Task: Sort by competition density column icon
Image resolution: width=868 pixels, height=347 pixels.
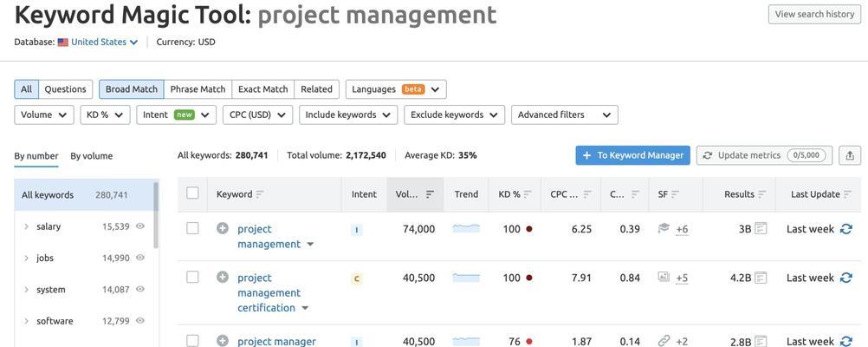Action: tap(635, 194)
